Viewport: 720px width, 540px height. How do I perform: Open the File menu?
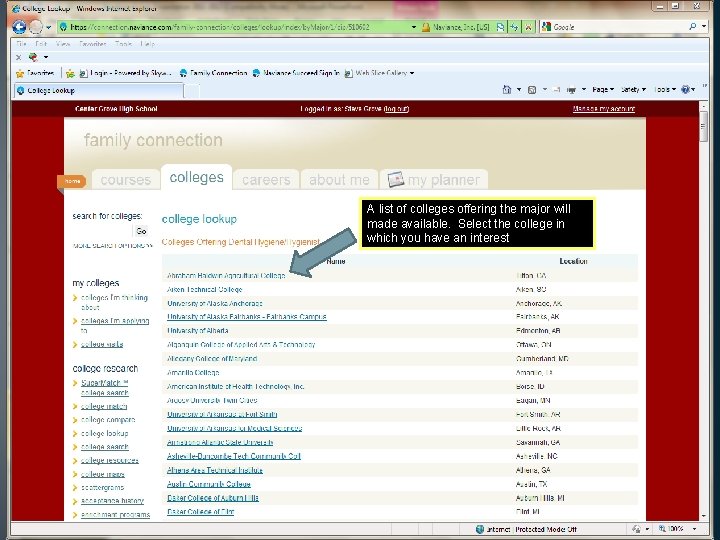21,44
